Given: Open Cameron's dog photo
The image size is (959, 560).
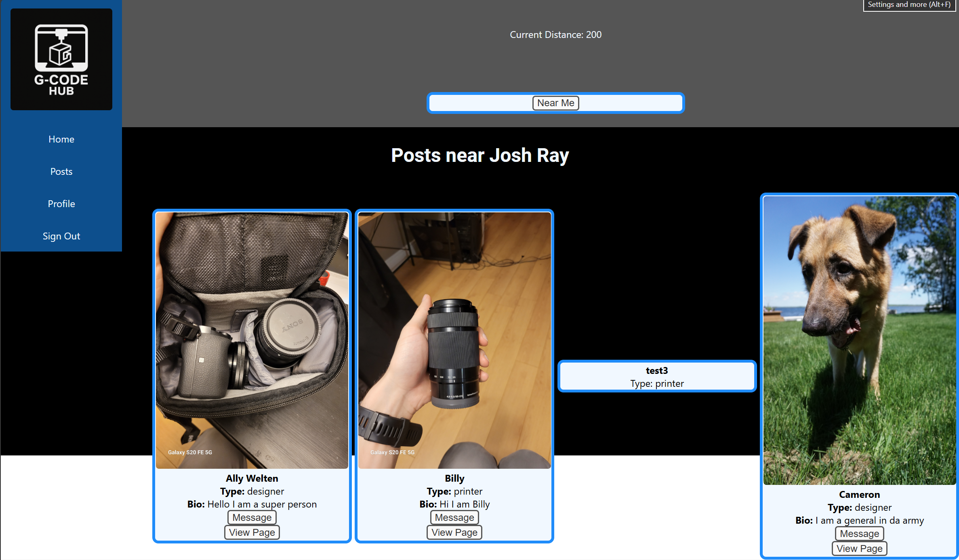Looking at the screenshot, I should 859,340.
